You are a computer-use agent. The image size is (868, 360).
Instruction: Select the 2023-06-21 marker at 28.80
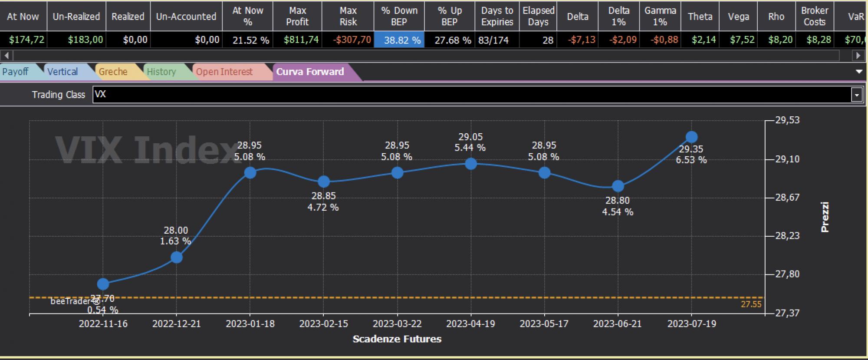(x=618, y=186)
